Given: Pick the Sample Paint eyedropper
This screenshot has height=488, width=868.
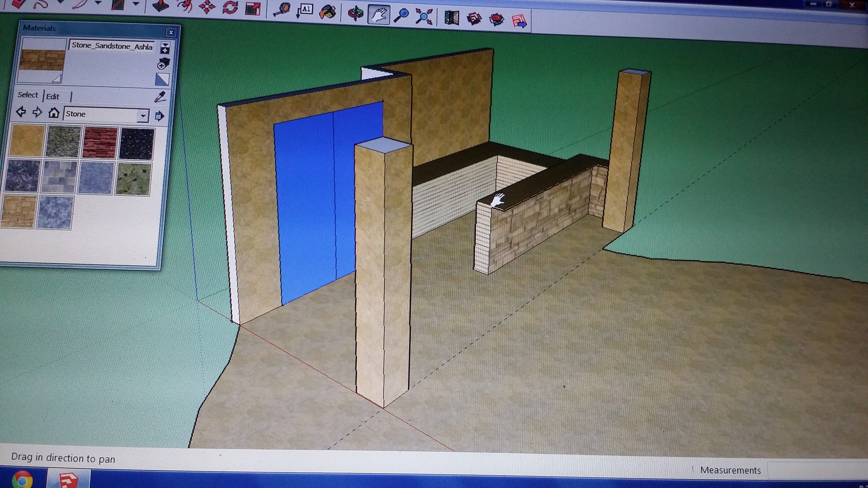Looking at the screenshot, I should tap(160, 97).
